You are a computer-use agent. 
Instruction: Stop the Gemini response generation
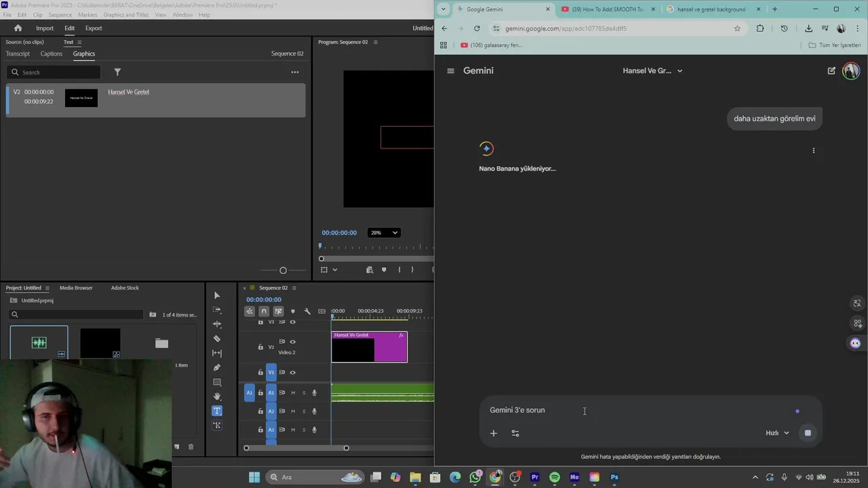pos(808,433)
